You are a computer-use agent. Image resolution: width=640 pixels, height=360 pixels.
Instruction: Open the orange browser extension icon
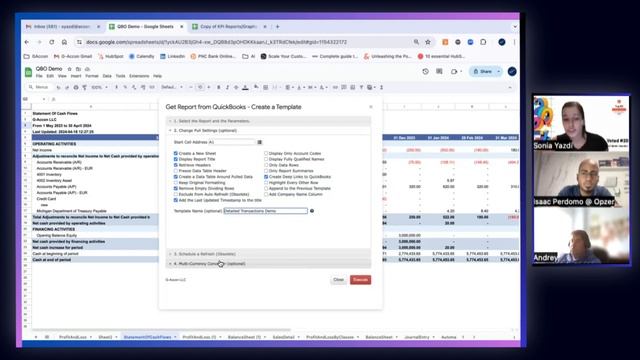445,42
